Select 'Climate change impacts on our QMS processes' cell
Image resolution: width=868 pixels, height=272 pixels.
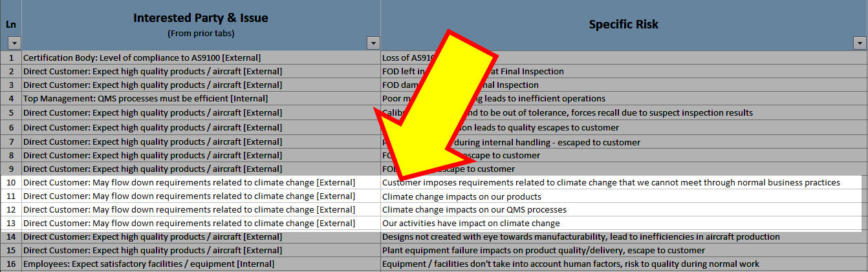coord(474,210)
